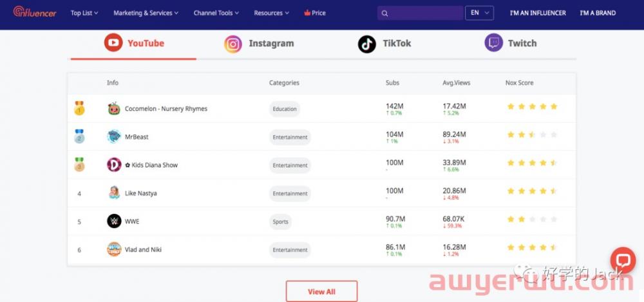Switch to the Instagram tab

pyautogui.click(x=259, y=44)
